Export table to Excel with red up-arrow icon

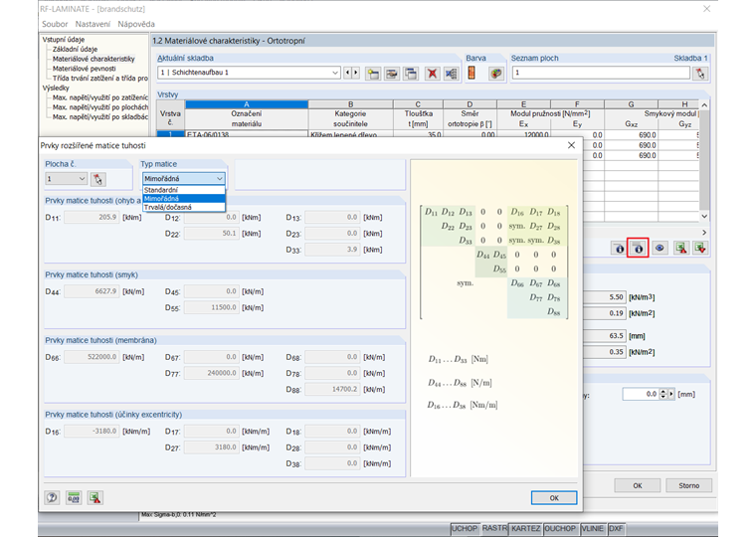(680, 249)
